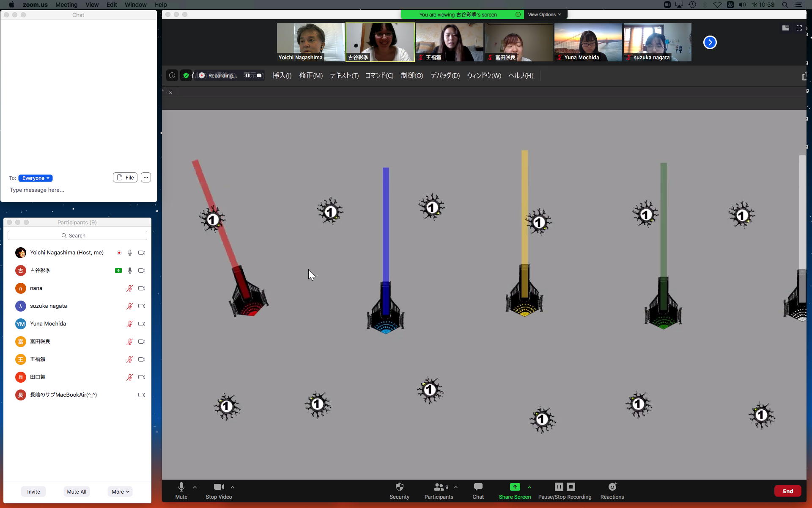Open the Meeting menu in menu bar
Screen dimensions: 812x508
[66, 5]
